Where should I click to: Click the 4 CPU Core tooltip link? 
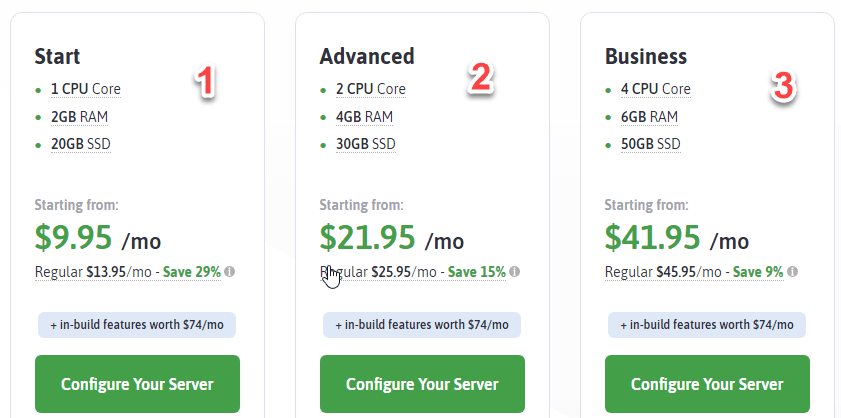coord(655,89)
